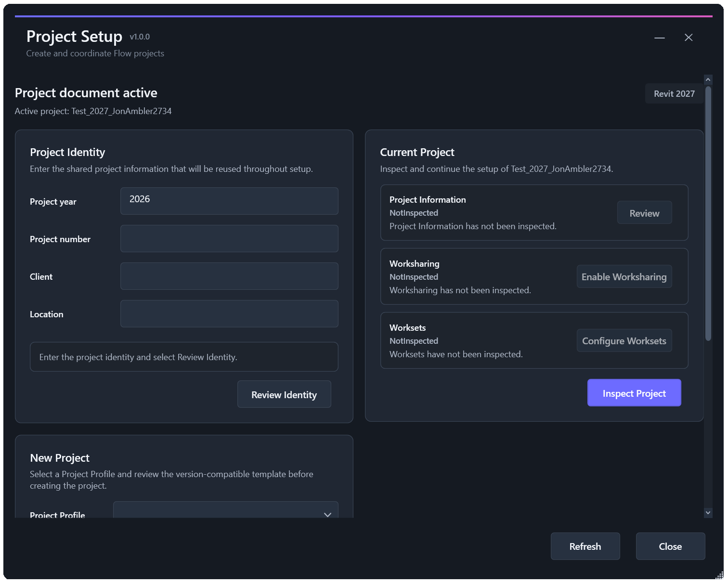Click the scrollbar down arrow
Screen dimensions: 728x584
click(708, 513)
